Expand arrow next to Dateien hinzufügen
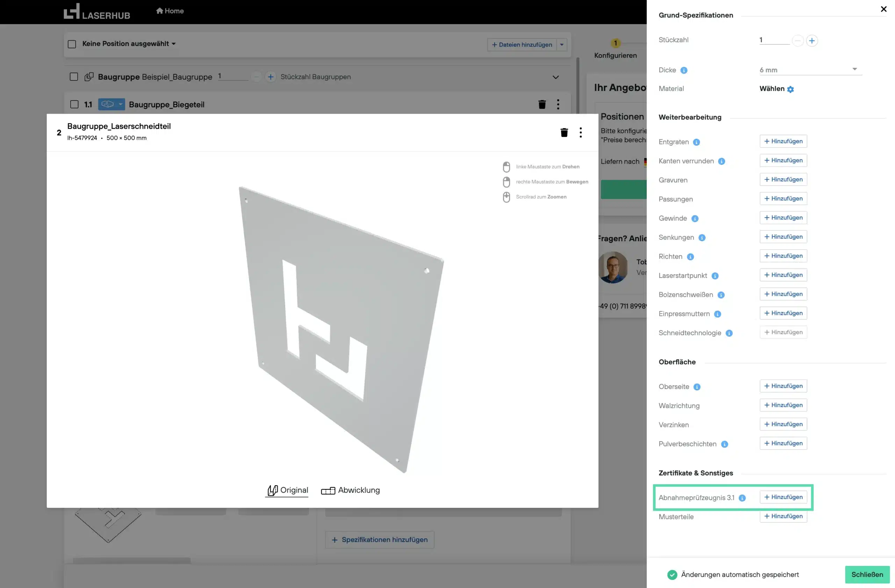The height and width of the screenshot is (588, 895). [x=561, y=44]
